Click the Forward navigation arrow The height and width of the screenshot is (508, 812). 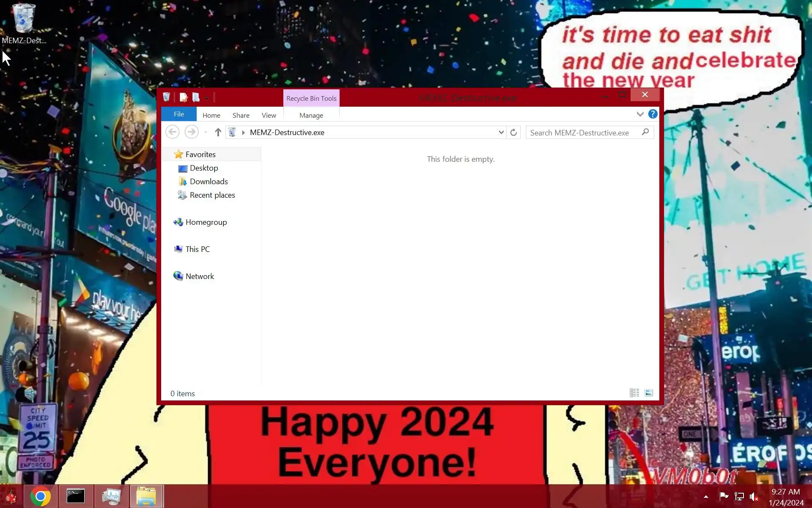click(x=192, y=132)
